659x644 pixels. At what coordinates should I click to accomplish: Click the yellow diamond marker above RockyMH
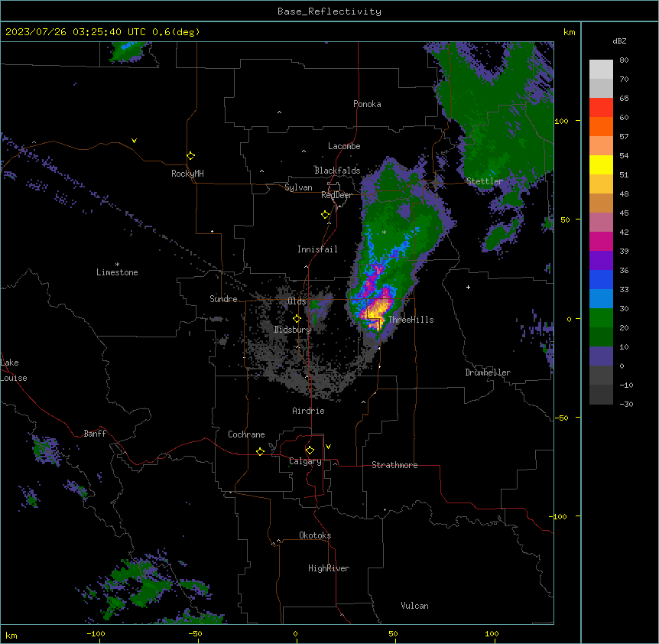(190, 156)
